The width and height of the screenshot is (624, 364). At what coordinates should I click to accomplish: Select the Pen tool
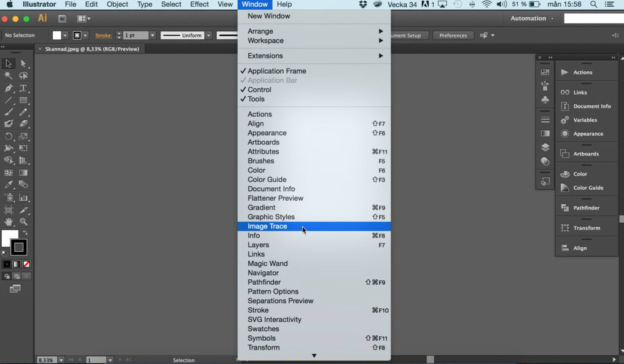click(9, 88)
